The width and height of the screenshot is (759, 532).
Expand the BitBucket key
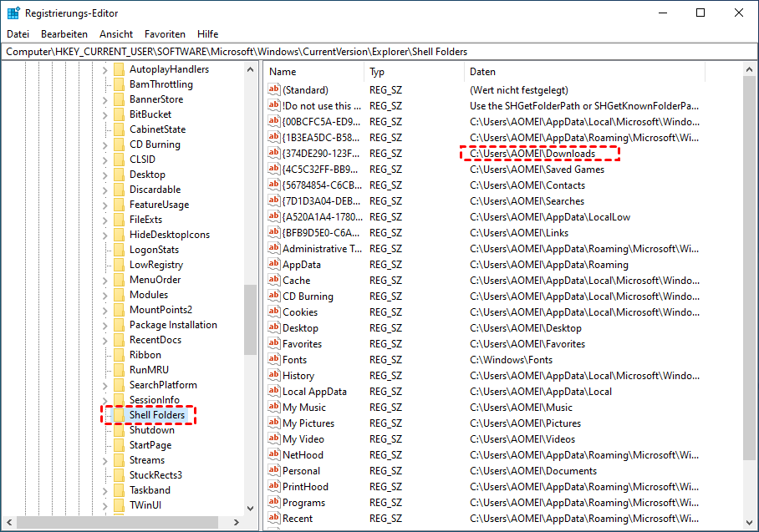click(x=104, y=115)
